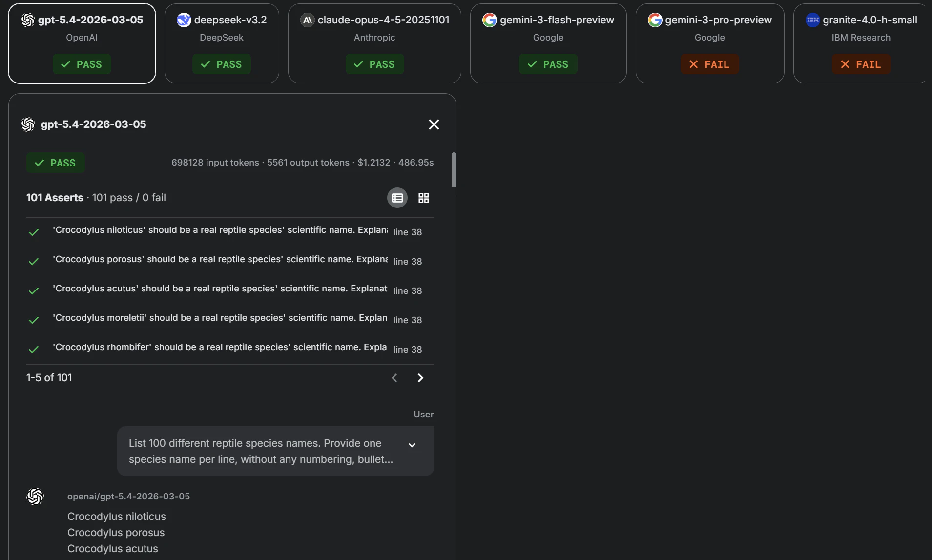The image size is (932, 560).
Task: Click the PASS badge on claude-opus-4-5
Action: [374, 64]
